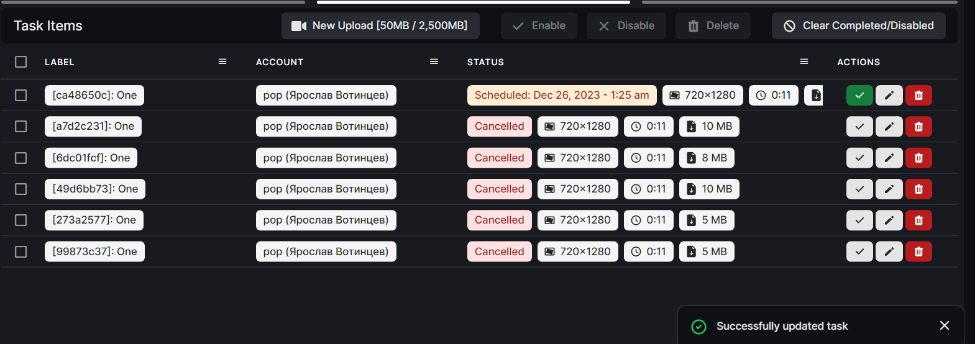
Task: Click green checkmark on ca48650c task row
Action: point(859,95)
